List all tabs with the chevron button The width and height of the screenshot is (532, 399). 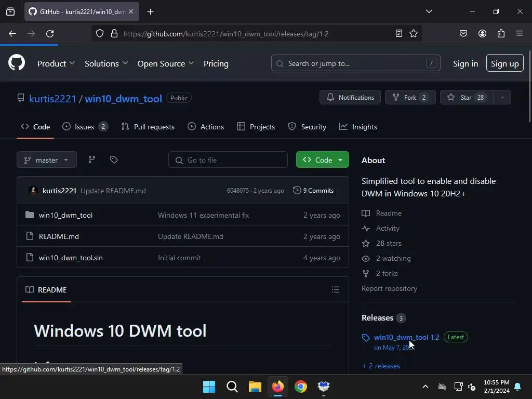click(429, 11)
